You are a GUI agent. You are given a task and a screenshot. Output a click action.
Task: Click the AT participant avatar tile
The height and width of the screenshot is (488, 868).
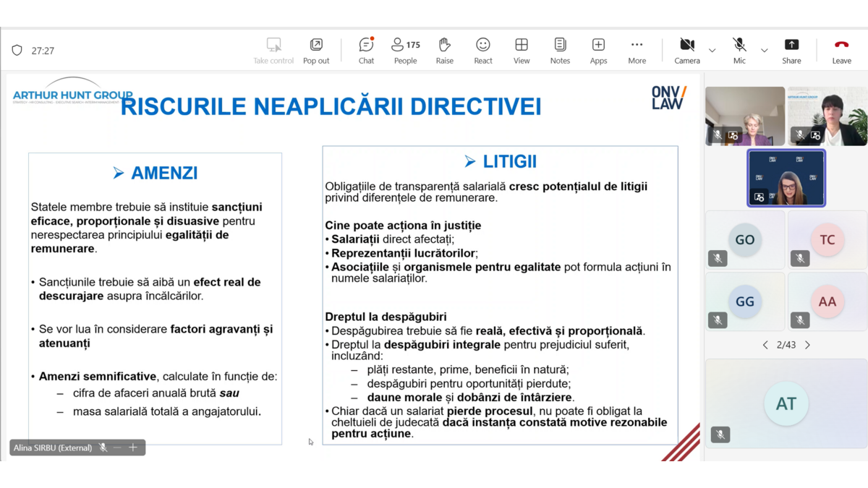tap(786, 403)
